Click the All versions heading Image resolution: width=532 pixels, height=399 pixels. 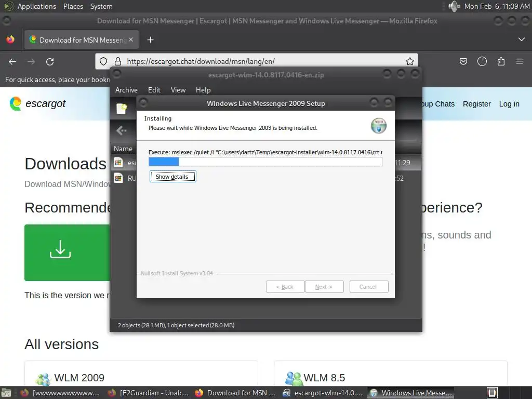pyautogui.click(x=61, y=344)
